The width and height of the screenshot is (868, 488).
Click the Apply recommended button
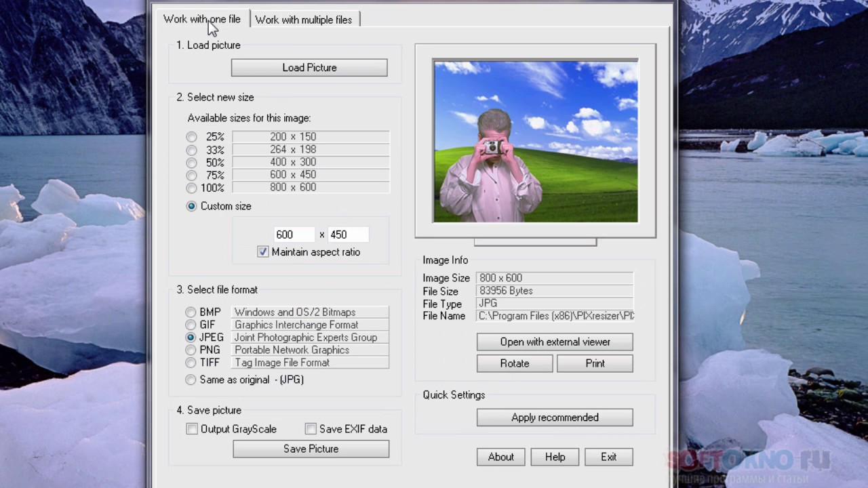(555, 418)
